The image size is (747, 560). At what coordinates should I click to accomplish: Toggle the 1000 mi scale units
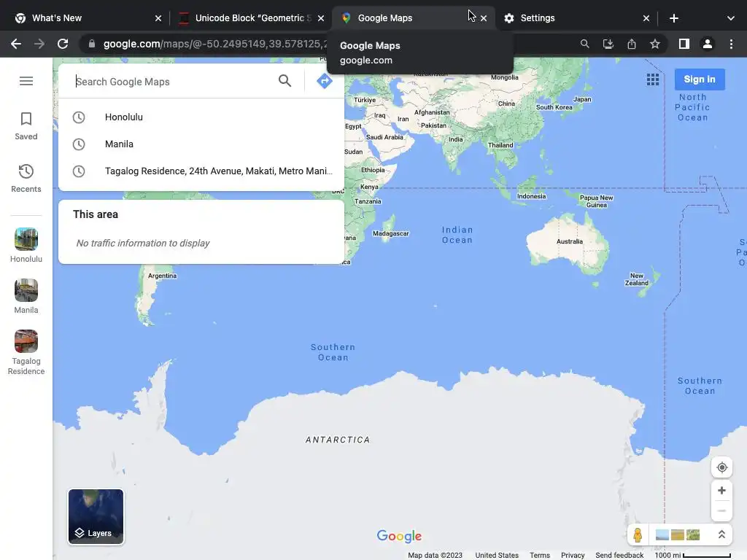[693, 555]
